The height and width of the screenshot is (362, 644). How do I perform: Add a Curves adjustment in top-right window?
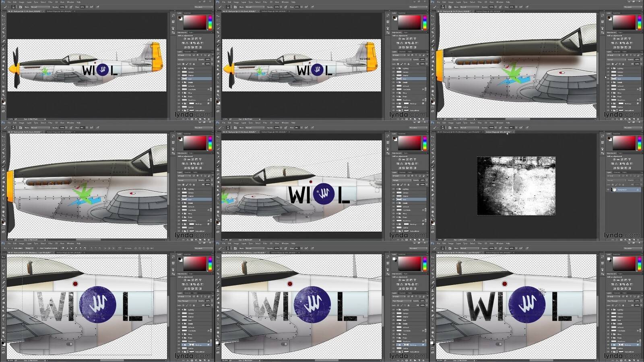(x=622, y=39)
